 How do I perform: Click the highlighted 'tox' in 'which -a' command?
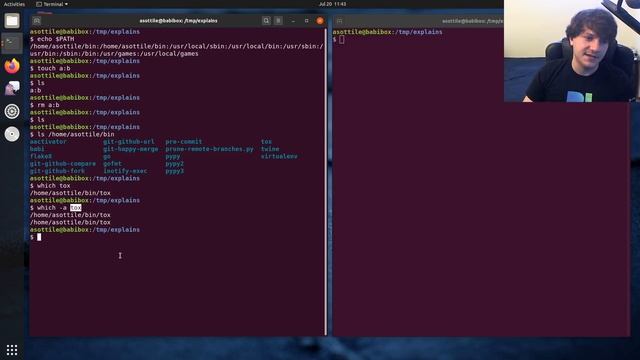(76, 208)
